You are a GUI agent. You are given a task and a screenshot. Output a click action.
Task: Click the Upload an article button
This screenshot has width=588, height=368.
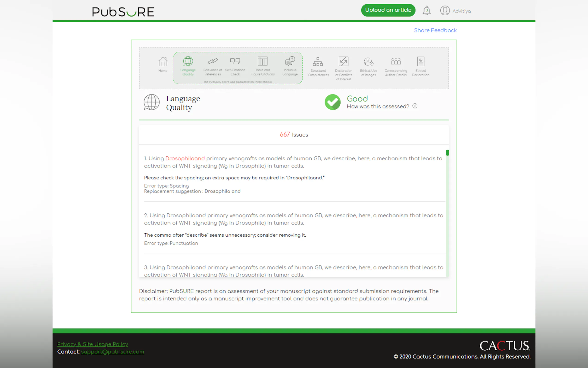tap(388, 10)
